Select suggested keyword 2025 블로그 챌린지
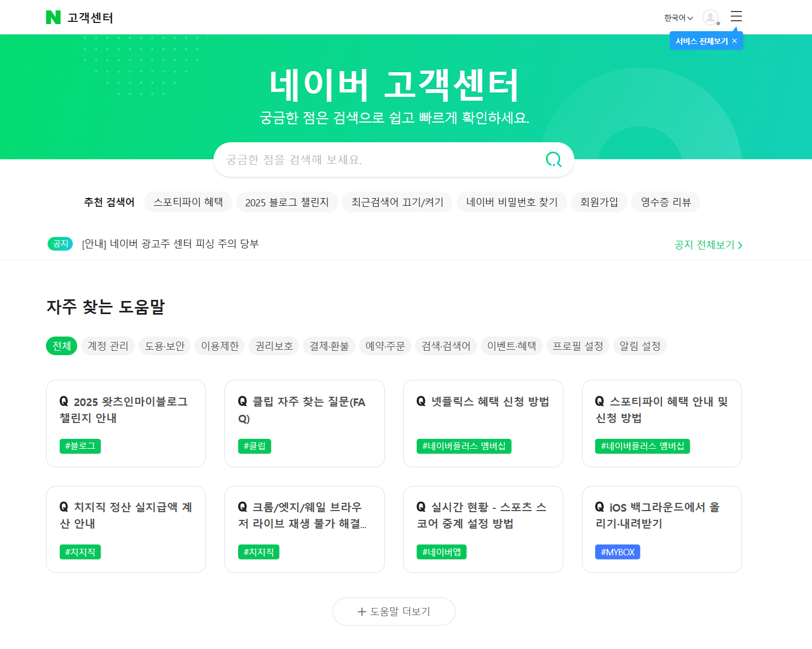 [x=287, y=202]
